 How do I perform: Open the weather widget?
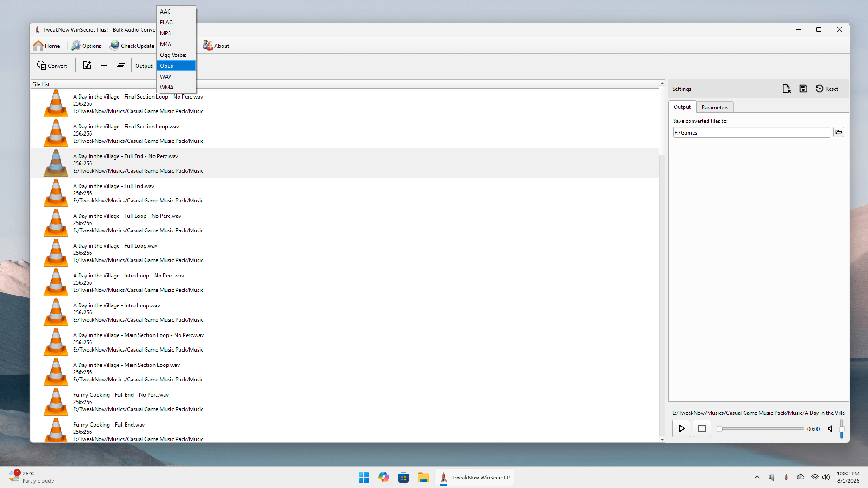tap(32, 477)
